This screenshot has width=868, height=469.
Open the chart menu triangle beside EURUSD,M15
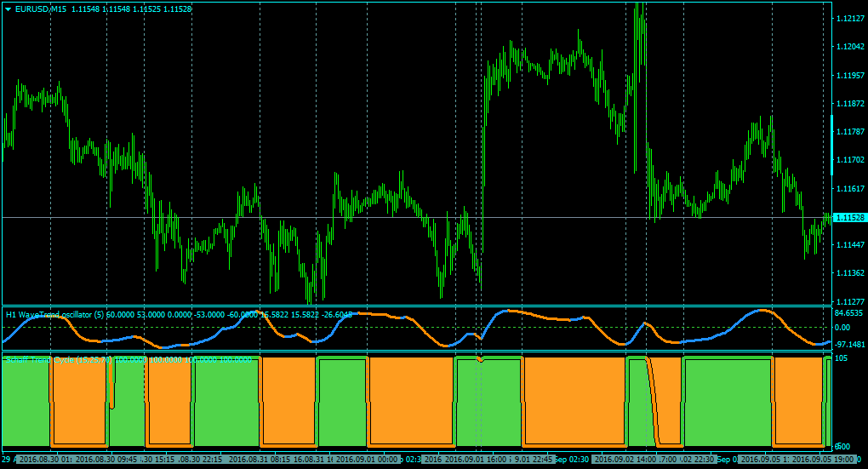click(9, 9)
